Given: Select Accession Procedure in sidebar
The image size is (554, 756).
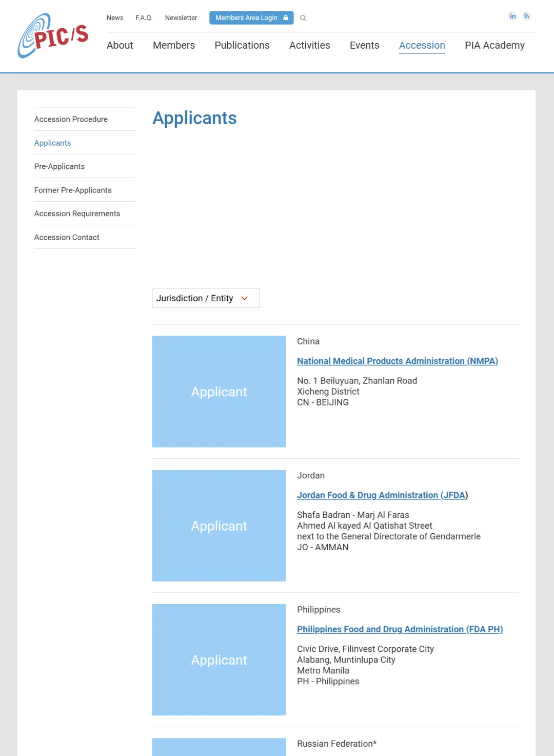Looking at the screenshot, I should [71, 119].
